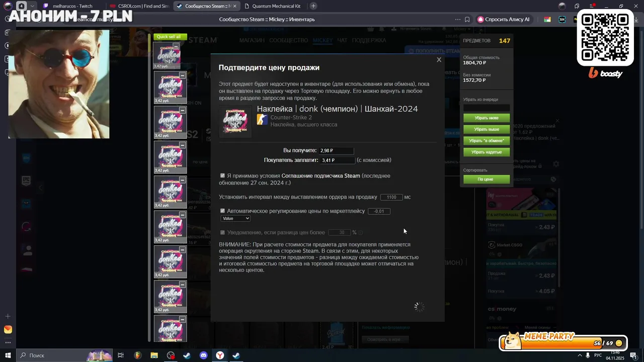The height and width of the screenshot is (362, 644).
Task: Click the microphone icon in system tray
Action: [x=588, y=355]
